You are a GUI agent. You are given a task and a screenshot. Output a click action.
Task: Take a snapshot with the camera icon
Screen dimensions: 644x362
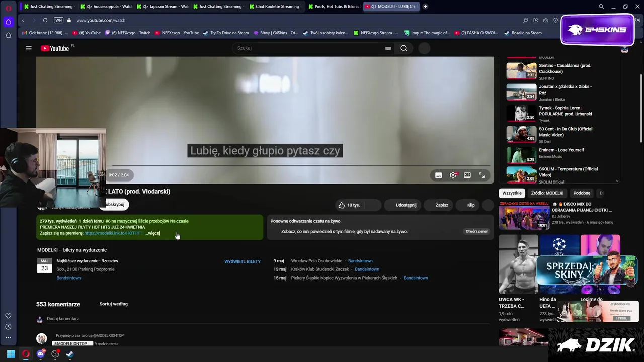tap(546, 20)
